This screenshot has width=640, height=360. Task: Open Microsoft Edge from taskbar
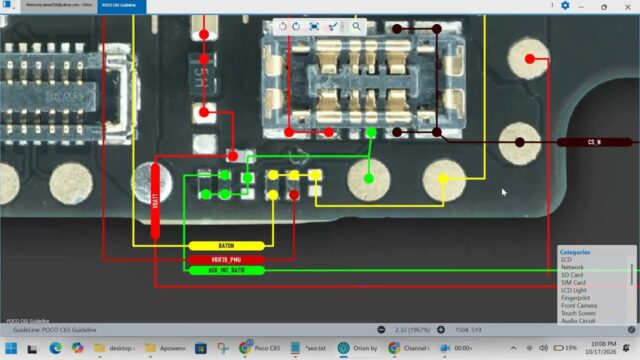tap(56, 348)
